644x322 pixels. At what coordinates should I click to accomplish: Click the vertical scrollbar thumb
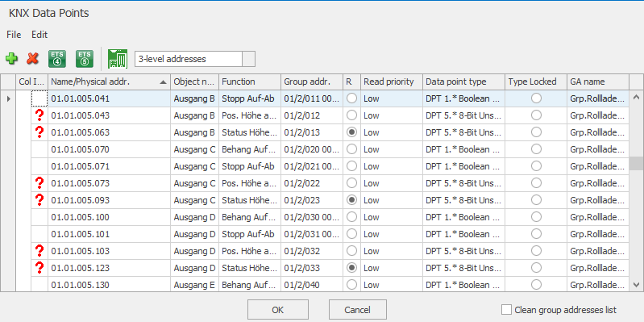(x=636, y=163)
